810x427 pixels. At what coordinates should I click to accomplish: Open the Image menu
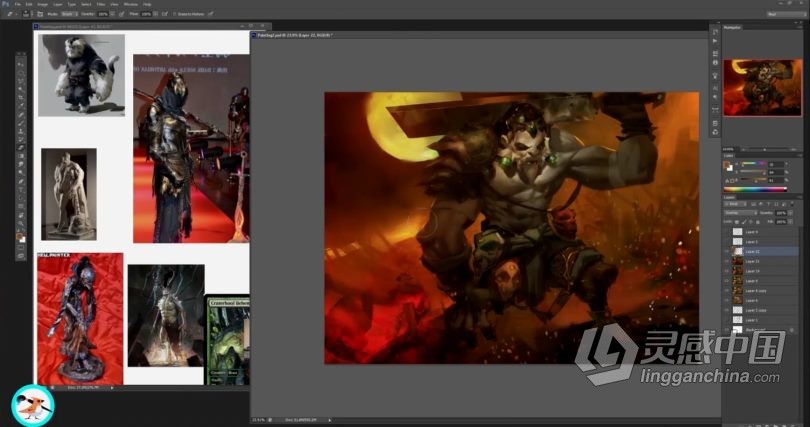click(42, 4)
